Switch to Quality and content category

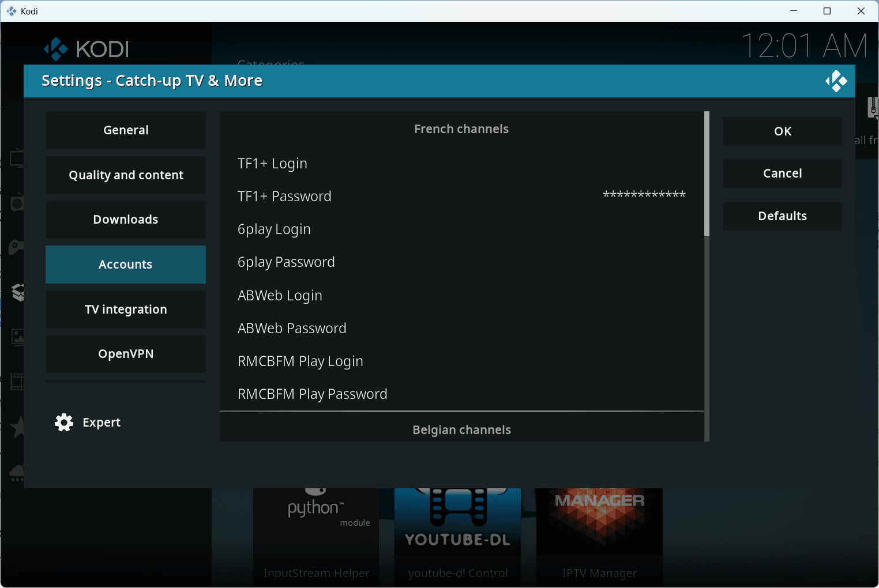click(x=126, y=175)
